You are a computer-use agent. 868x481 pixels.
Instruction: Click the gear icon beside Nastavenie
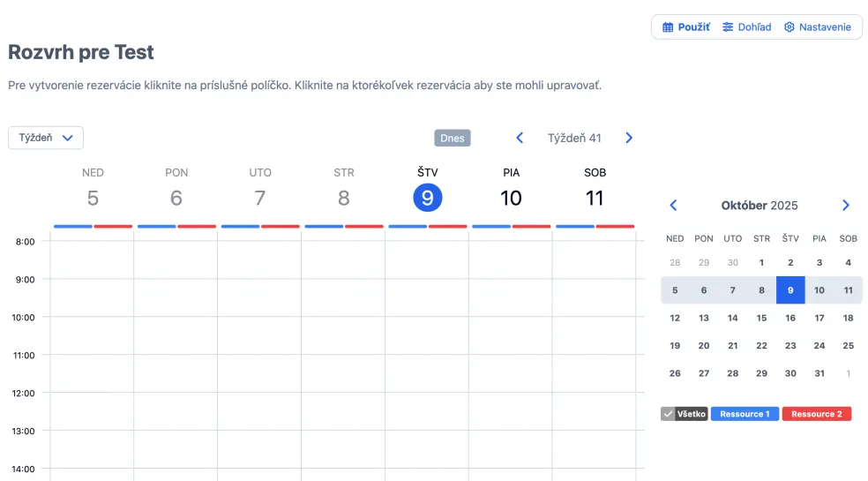pyautogui.click(x=789, y=27)
